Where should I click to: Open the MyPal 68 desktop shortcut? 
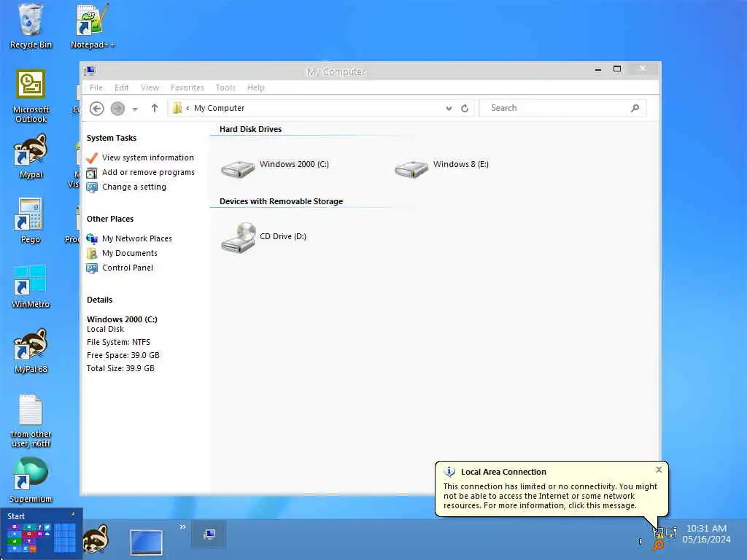[x=31, y=351]
